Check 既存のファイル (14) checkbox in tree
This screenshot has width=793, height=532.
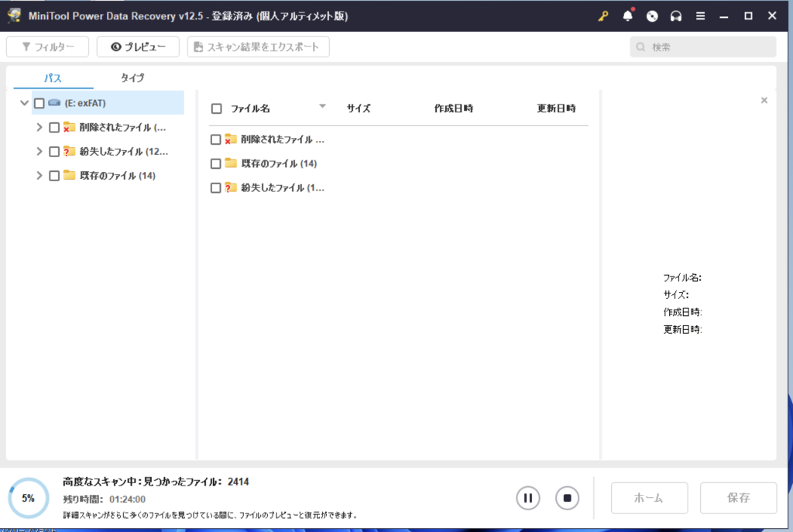click(54, 176)
